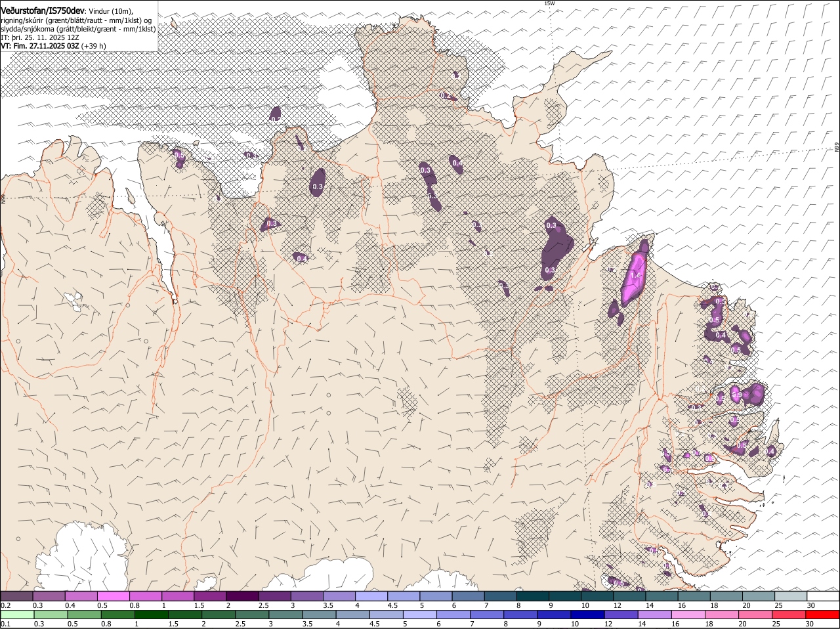Click the light gray 25 snow legend swatch
The image size is (840, 629).
(791, 596)
